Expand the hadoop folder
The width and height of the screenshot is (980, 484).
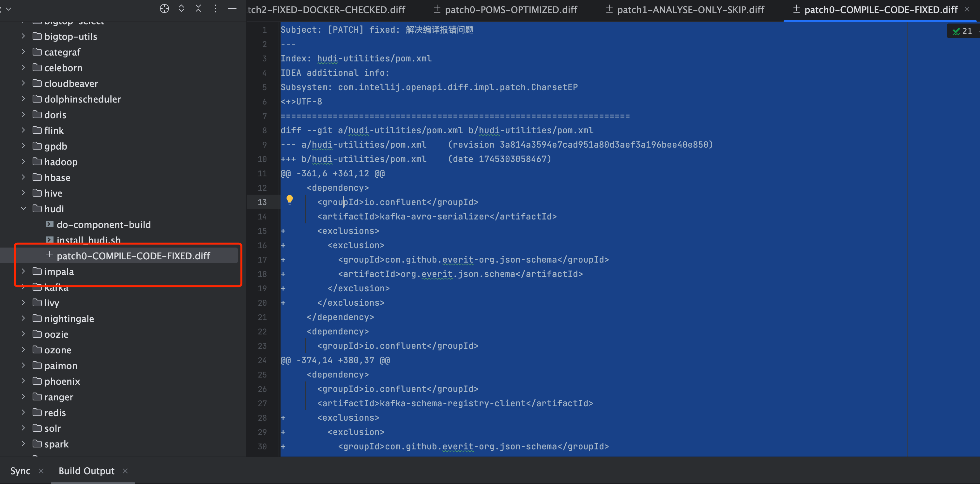click(x=23, y=161)
